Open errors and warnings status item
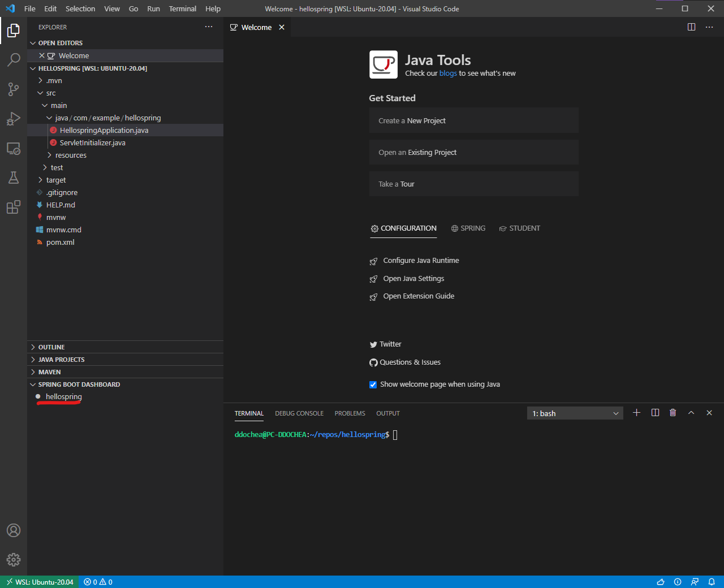 (x=98, y=582)
